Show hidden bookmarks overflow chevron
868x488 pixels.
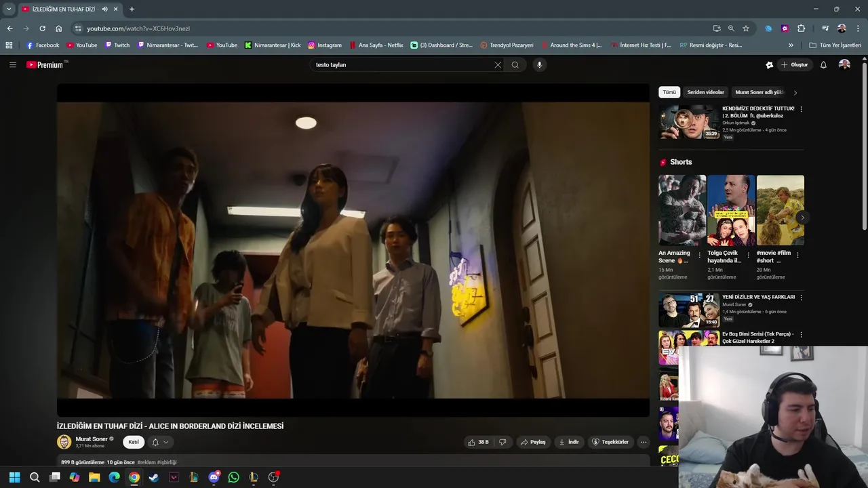click(791, 45)
